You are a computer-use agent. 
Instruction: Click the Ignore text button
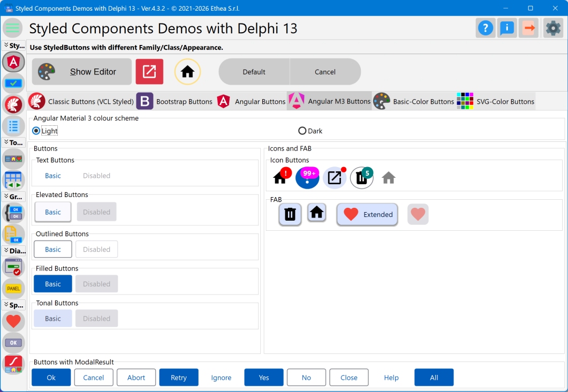coord(221,378)
